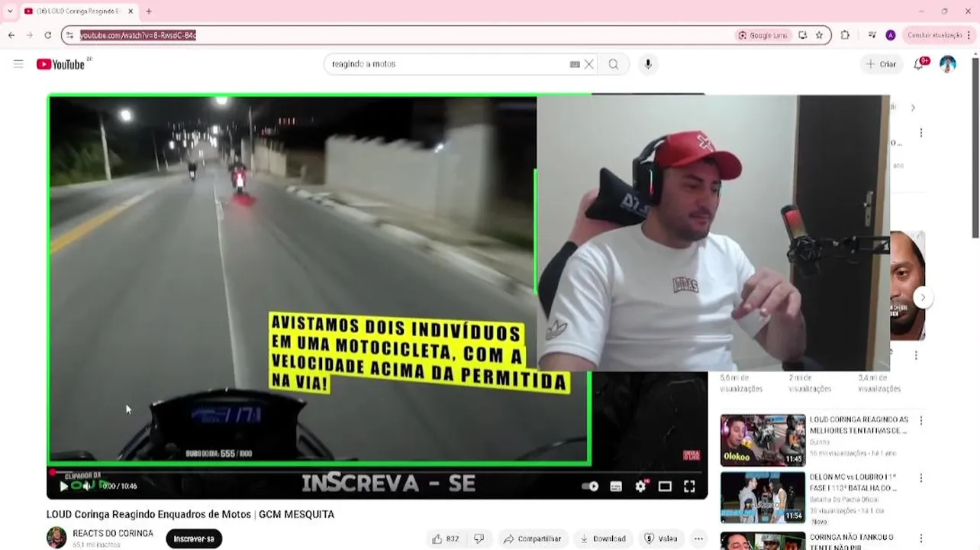Open options for DELON MC vs LOUBRO video
980x550 pixels.
coord(921,477)
